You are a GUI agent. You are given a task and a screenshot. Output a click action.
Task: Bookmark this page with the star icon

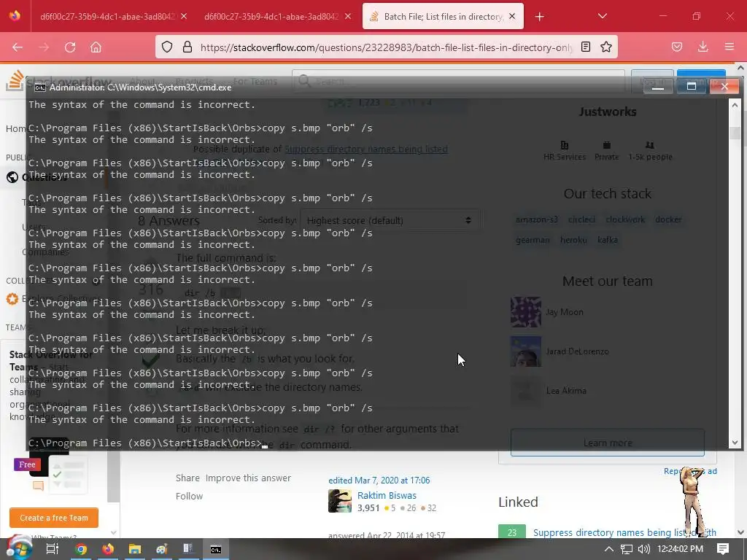click(x=606, y=47)
